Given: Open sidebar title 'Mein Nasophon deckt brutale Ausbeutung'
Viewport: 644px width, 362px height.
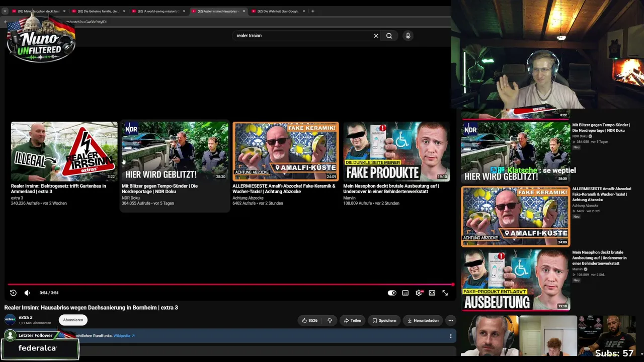Looking at the screenshot, I should (x=599, y=258).
